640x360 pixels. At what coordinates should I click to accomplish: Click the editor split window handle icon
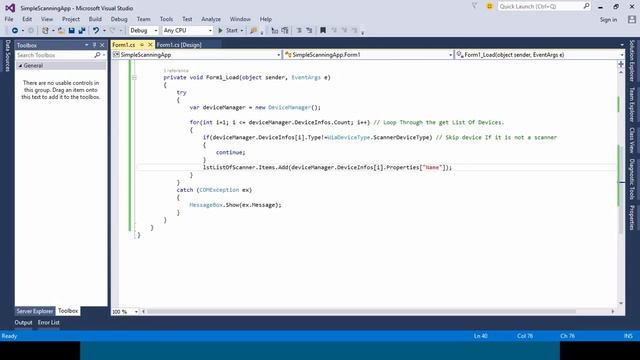point(621,64)
